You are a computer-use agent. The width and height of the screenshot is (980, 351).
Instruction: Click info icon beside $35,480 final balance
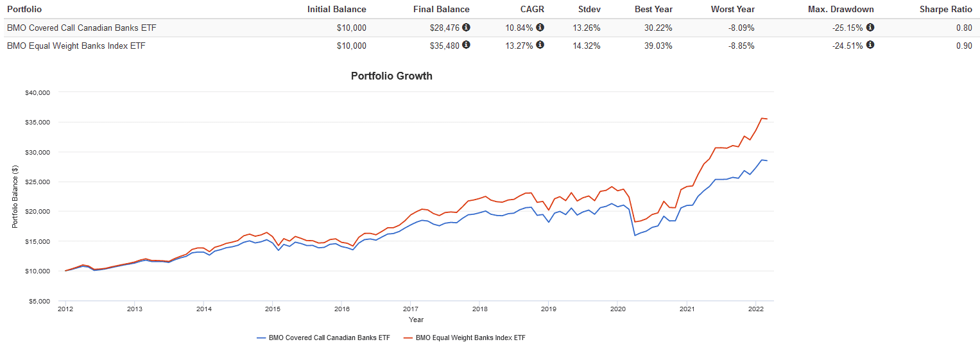[x=466, y=45]
